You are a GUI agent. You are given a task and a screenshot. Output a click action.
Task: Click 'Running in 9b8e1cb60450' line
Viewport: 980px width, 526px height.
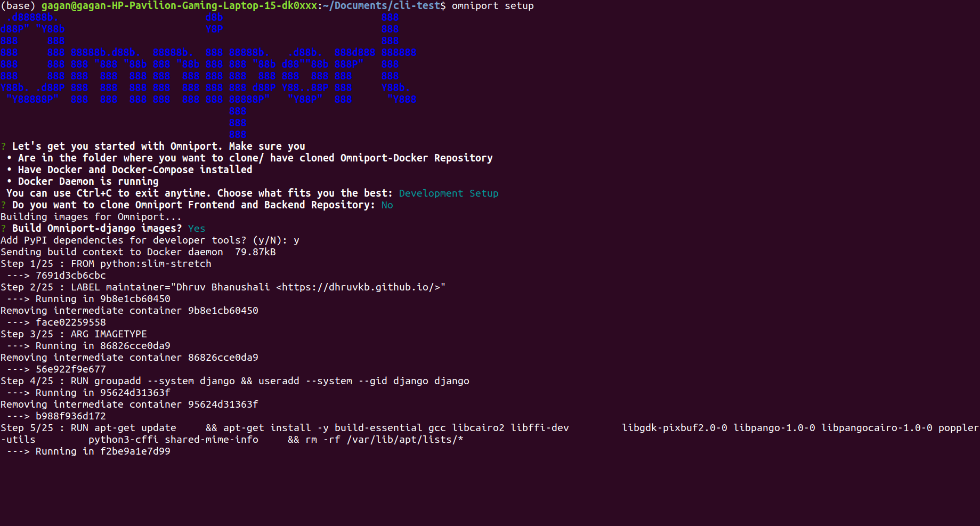[103, 299]
